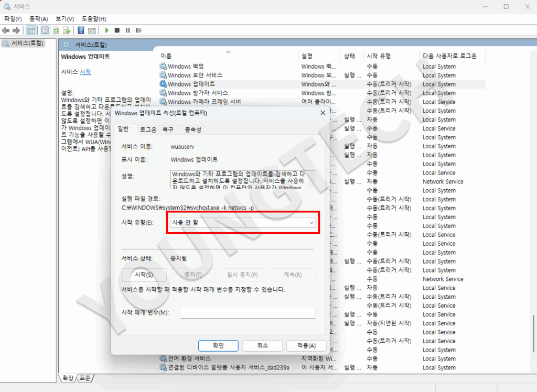Screen dimensions: 537x392
Task: Click the Back arrow in the toolbar
Action: pos(5,30)
